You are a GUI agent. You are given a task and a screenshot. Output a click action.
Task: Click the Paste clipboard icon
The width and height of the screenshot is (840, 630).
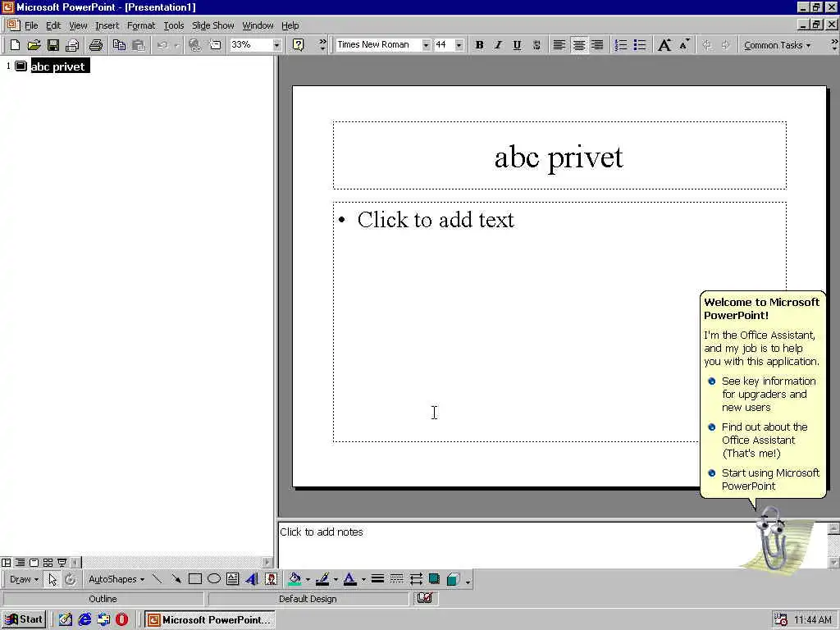(x=138, y=45)
